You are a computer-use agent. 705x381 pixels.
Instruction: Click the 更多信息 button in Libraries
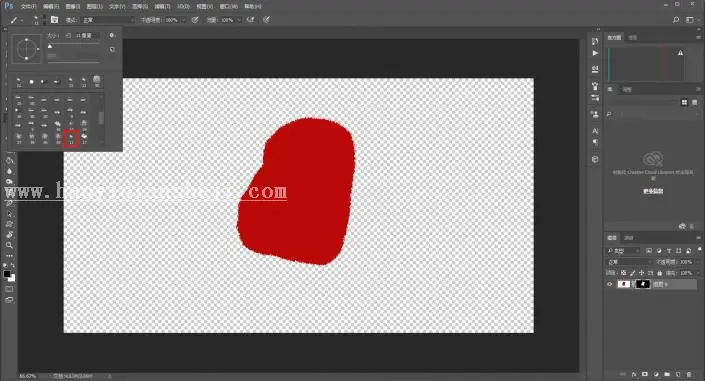(x=653, y=191)
